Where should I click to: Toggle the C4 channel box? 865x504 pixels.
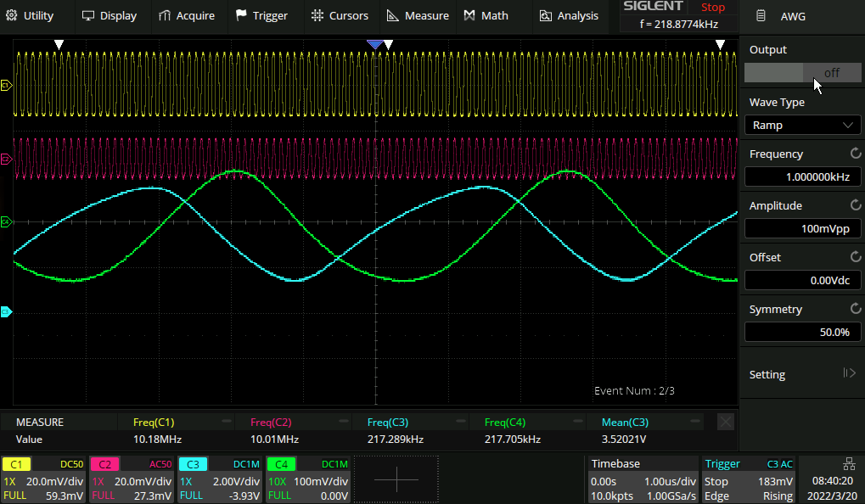coord(308,479)
